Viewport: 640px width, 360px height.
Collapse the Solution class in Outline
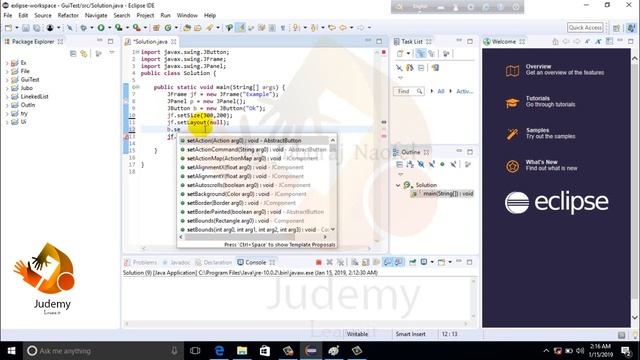398,185
